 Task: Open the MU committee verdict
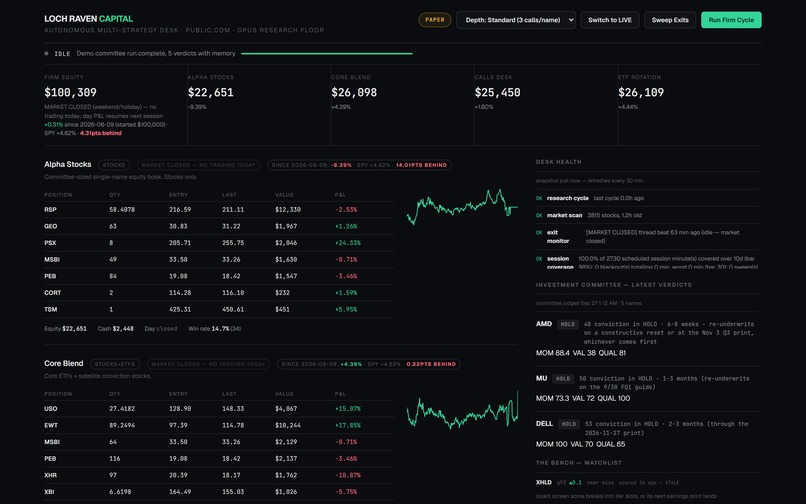pyautogui.click(x=647, y=388)
